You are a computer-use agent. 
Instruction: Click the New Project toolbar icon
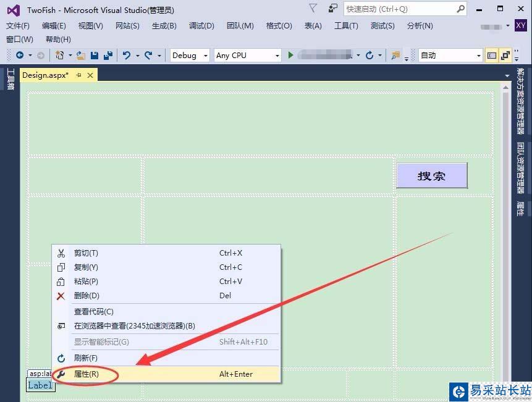[x=60, y=55]
